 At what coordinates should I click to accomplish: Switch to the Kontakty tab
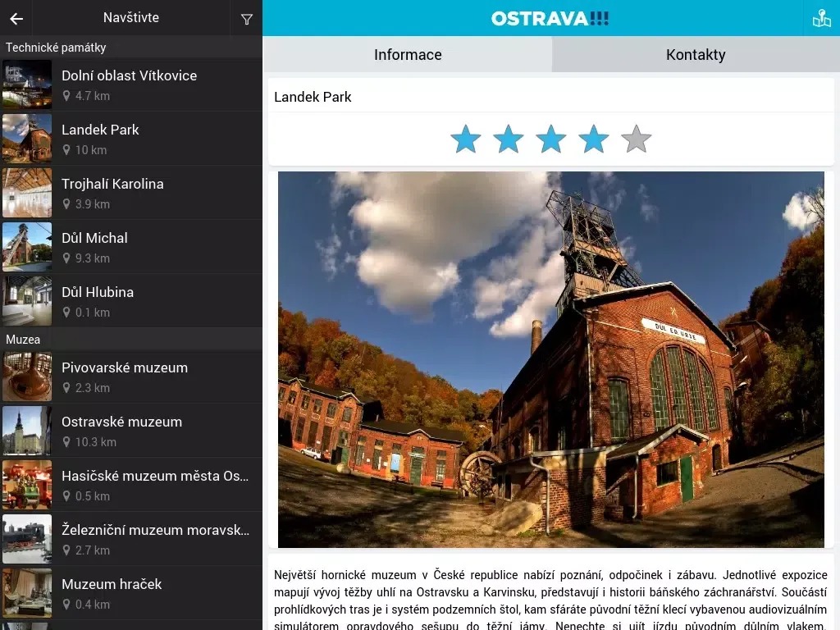(x=696, y=54)
